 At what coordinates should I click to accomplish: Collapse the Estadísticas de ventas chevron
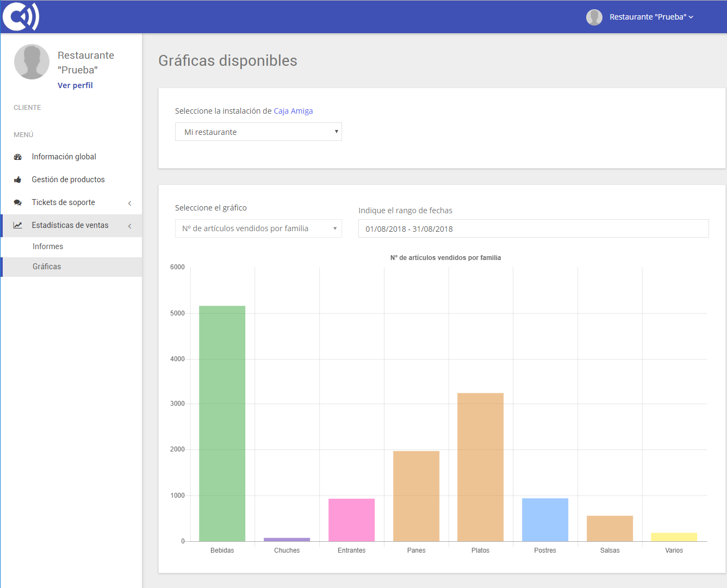[129, 226]
